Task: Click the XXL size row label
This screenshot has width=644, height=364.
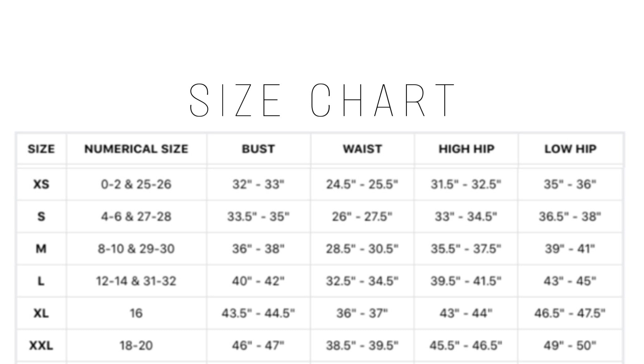Action: (x=41, y=346)
